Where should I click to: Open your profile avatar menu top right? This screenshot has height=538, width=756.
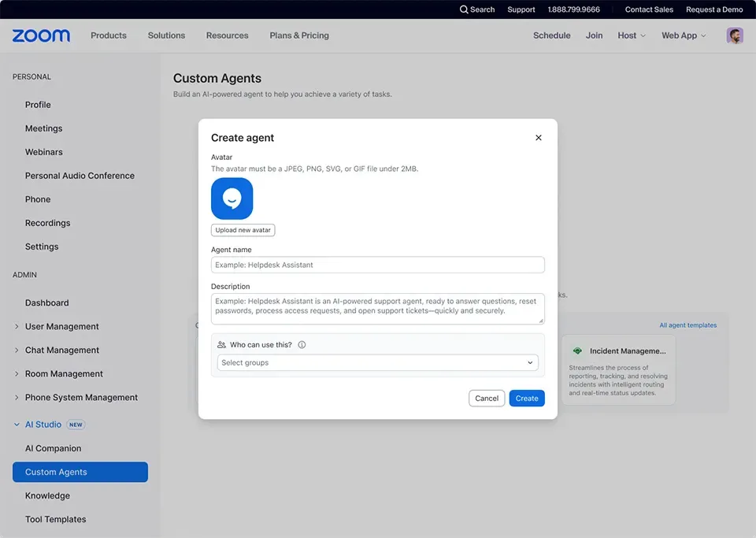click(x=734, y=35)
